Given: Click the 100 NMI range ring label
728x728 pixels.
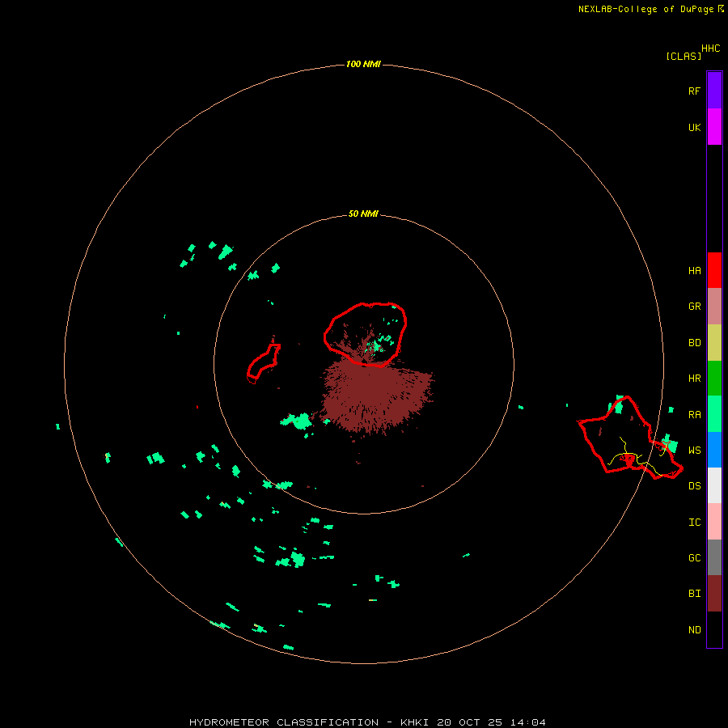Looking at the screenshot, I should pyautogui.click(x=363, y=64).
